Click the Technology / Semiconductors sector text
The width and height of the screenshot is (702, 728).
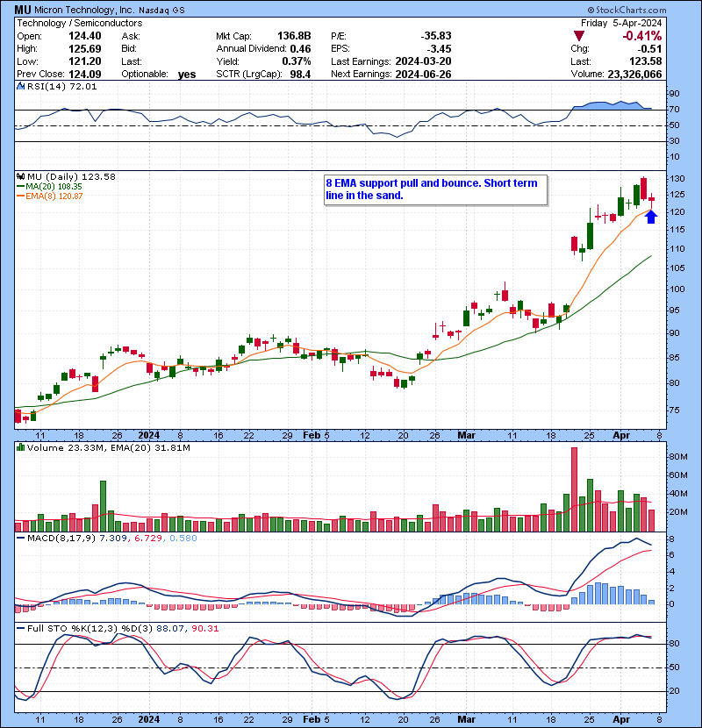click(x=80, y=23)
